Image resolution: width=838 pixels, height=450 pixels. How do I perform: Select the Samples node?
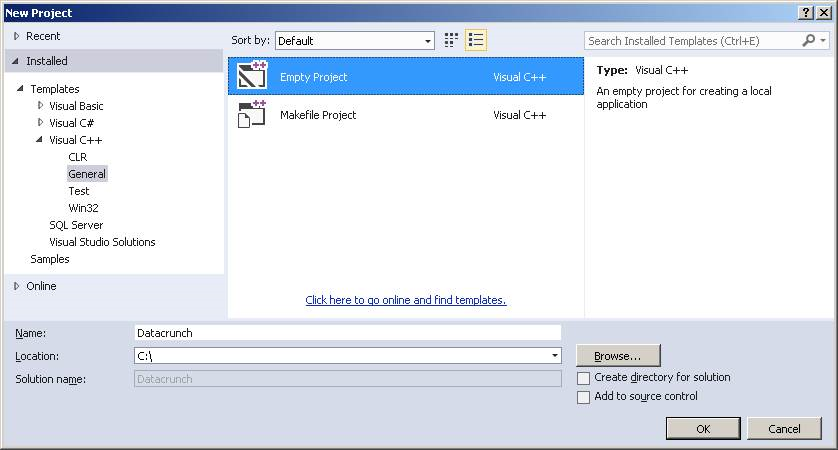pos(50,259)
